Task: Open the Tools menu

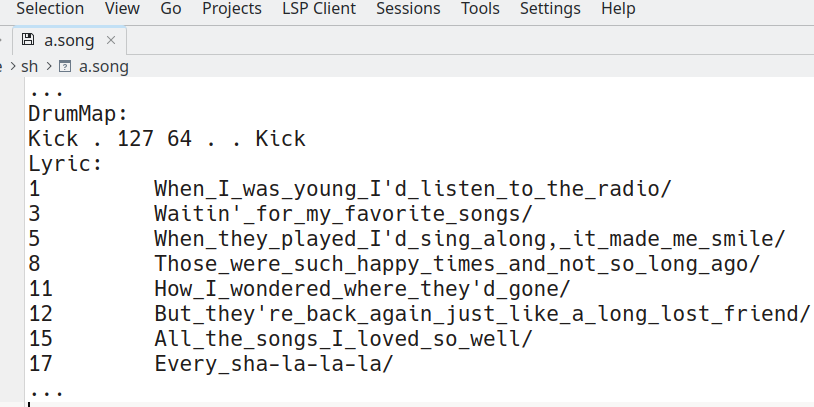Action: [x=480, y=9]
